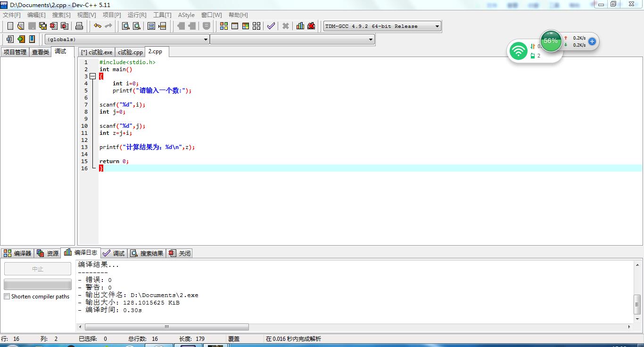Click the 中止 abort button
Image resolution: width=644 pixels, height=347 pixels.
(38, 269)
